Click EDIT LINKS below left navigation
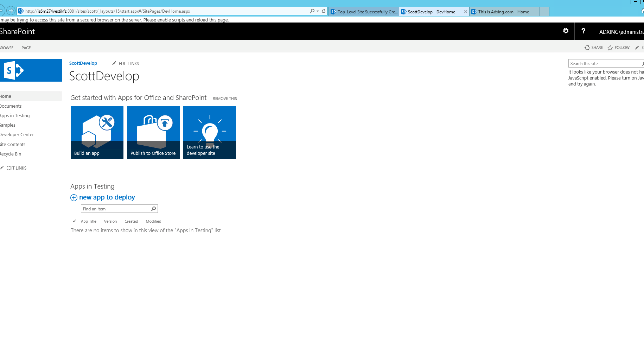Image resolution: width=644 pixels, height=355 pixels. coord(16,168)
